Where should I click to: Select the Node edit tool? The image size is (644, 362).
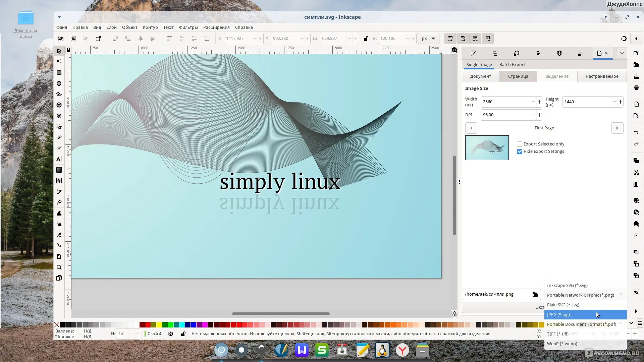pyautogui.click(x=59, y=62)
